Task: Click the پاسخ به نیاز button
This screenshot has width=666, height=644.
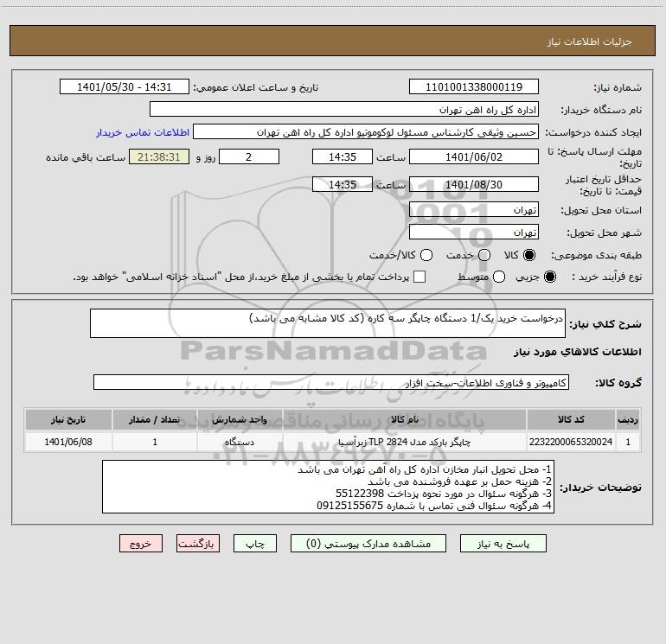Action: pyautogui.click(x=503, y=544)
